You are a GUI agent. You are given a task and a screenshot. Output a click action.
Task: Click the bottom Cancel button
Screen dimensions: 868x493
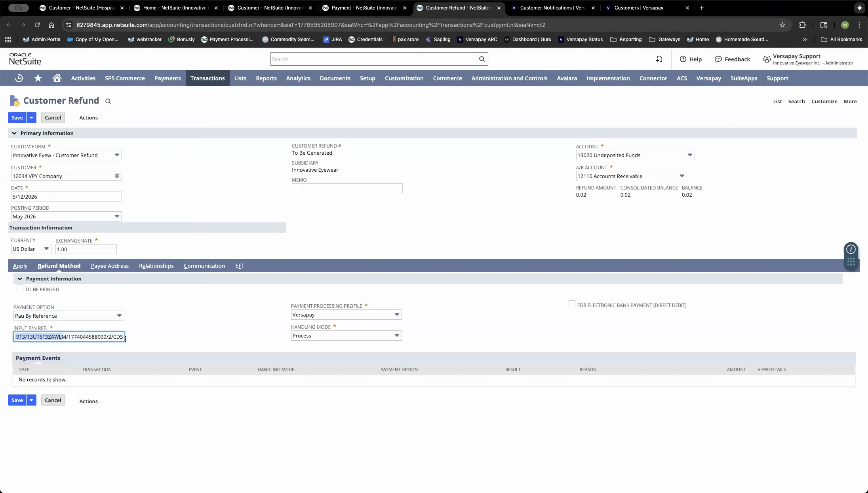click(x=53, y=400)
